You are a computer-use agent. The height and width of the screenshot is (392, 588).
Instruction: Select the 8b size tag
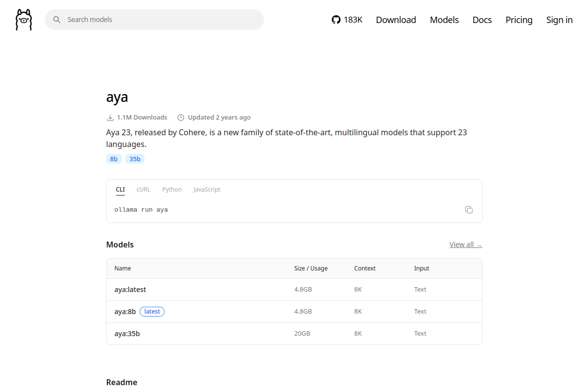point(114,159)
